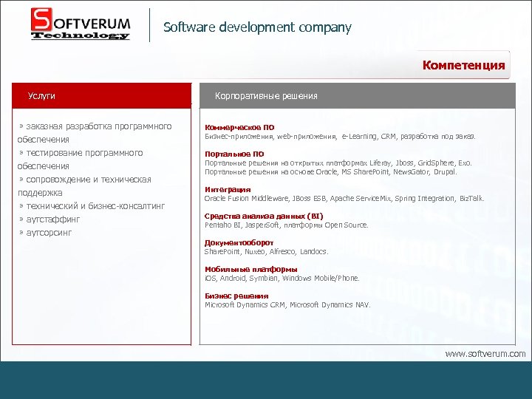Image resolution: width=532 pixels, height=399 pixels.
Task: Select the тестирование программного обеспечения item
Action: pos(81,159)
